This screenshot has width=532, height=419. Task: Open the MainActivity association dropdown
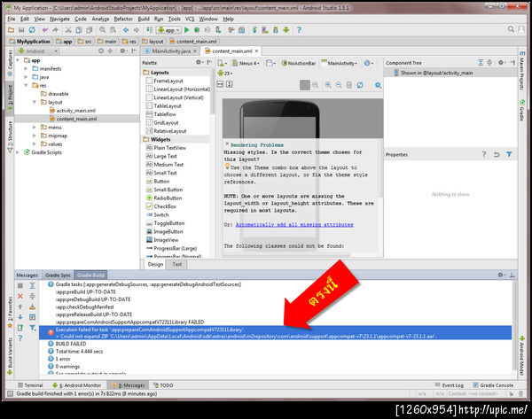(340, 63)
